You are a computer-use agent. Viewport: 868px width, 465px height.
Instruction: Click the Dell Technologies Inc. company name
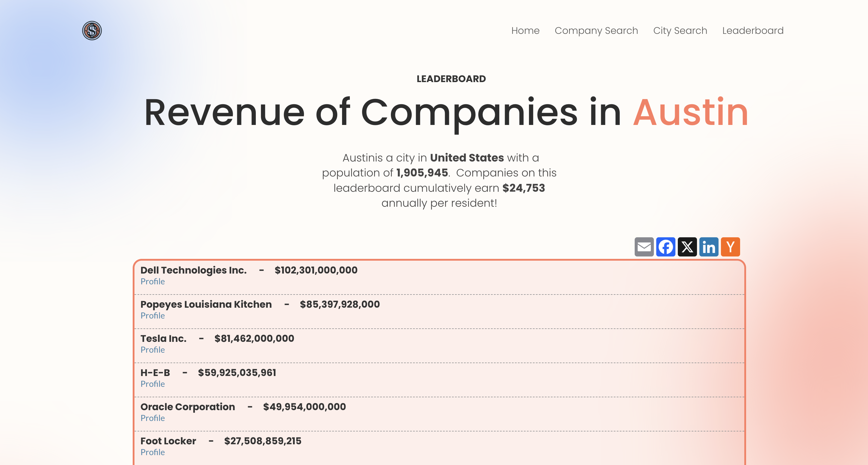pos(193,270)
